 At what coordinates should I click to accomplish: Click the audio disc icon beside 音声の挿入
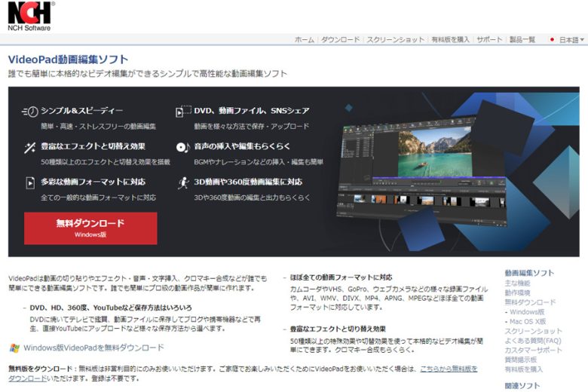tap(183, 147)
